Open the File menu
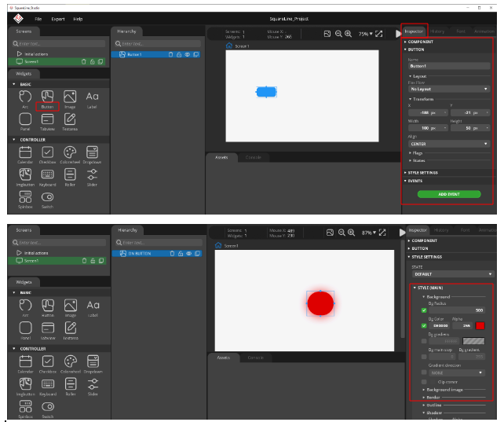The height and width of the screenshot is (422, 504). [38, 18]
